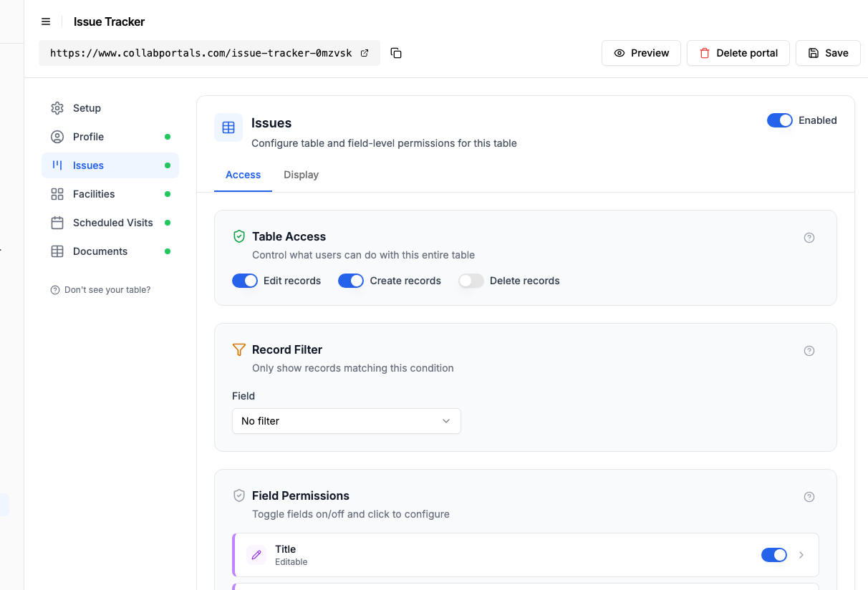Image resolution: width=868 pixels, height=590 pixels.
Task: Click the Field Permissions heading
Action: click(x=301, y=495)
